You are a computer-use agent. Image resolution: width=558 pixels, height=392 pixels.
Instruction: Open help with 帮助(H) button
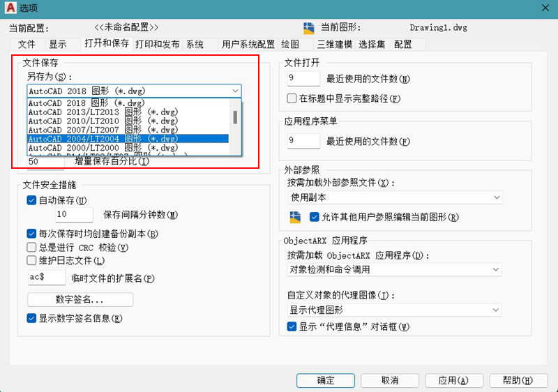coord(518,381)
